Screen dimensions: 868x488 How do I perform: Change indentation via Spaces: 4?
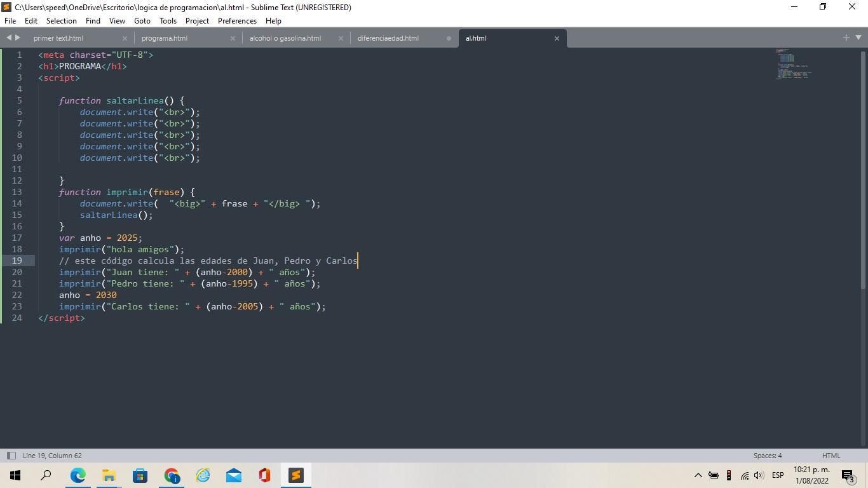768,456
